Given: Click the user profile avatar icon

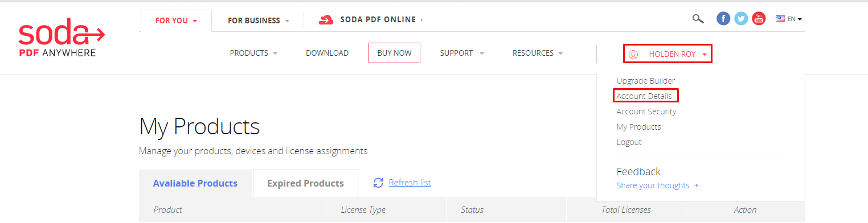Looking at the screenshot, I should point(633,55).
